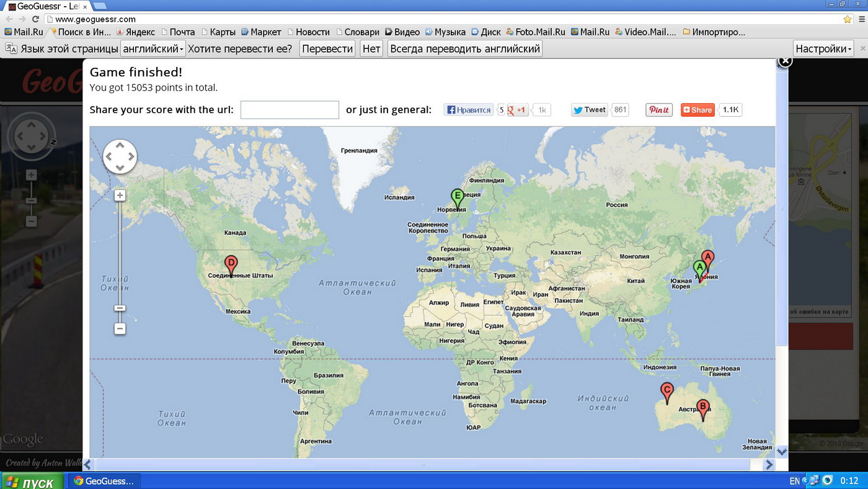Switch the EN keyboard language indicator
The image size is (868, 489).
pos(794,481)
